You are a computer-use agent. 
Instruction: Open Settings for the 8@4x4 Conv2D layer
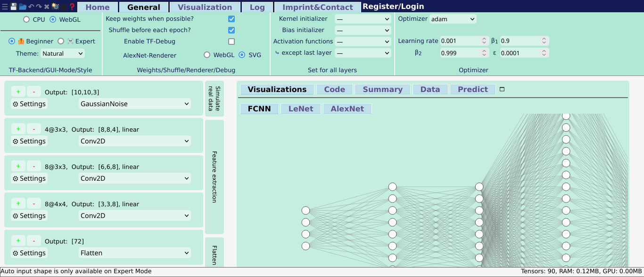point(29,216)
